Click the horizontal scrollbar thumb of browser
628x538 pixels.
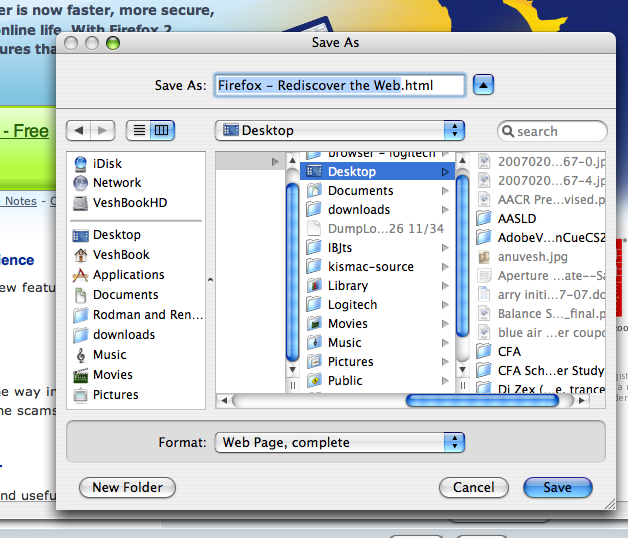(x=482, y=400)
